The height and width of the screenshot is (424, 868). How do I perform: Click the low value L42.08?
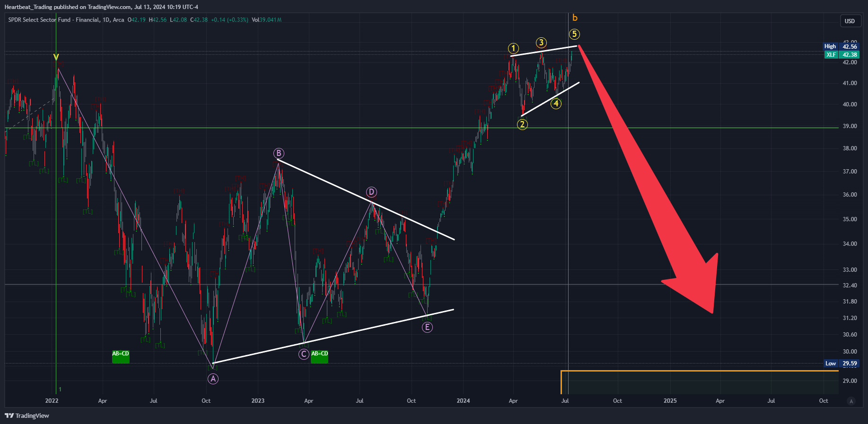pos(178,20)
